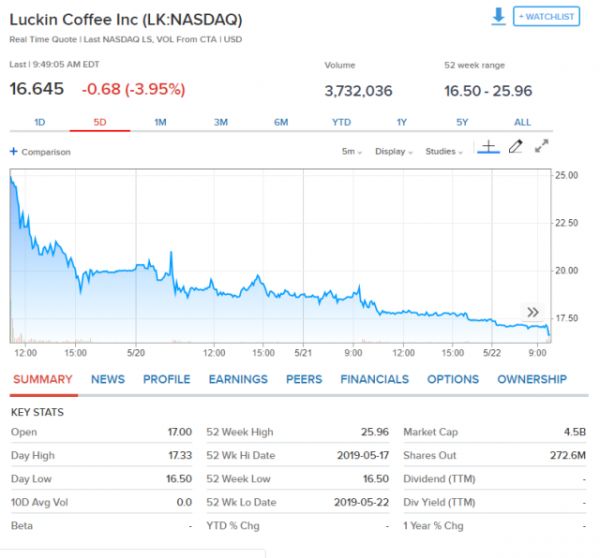Click the price line near 5/21 on the chart
The height and width of the screenshot is (558, 600).
point(305,296)
